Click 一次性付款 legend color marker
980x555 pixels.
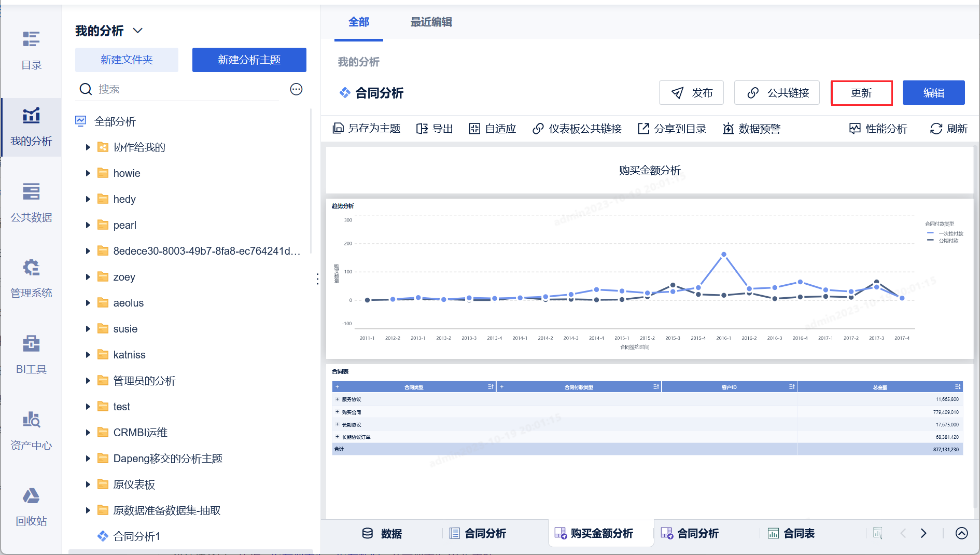click(x=930, y=233)
